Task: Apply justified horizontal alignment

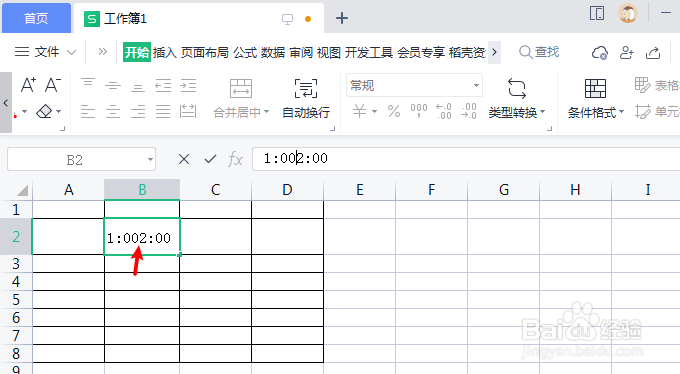Action: tap(163, 112)
